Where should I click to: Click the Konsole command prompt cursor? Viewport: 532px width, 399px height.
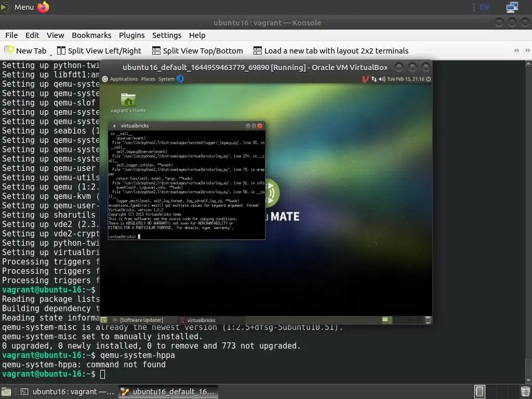click(x=102, y=374)
